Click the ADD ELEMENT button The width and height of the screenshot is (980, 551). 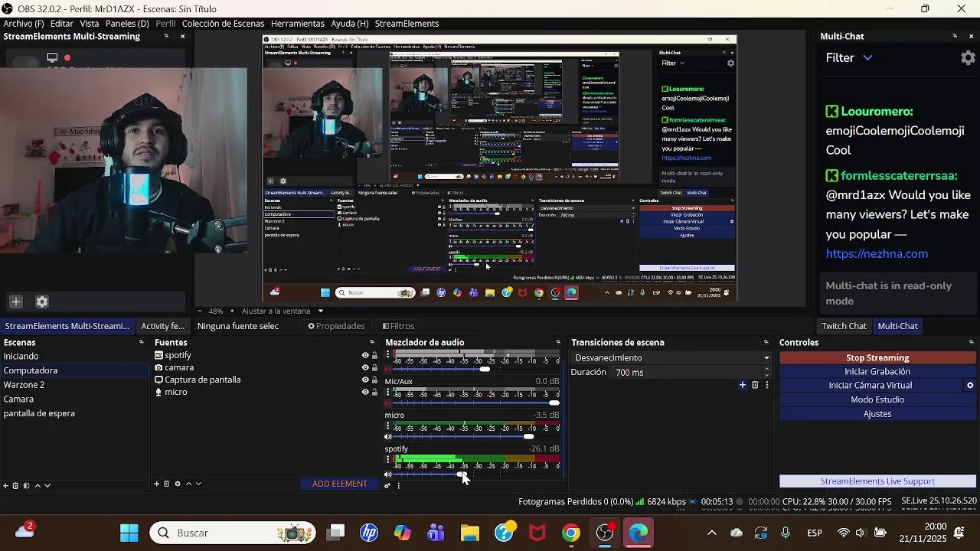339,484
